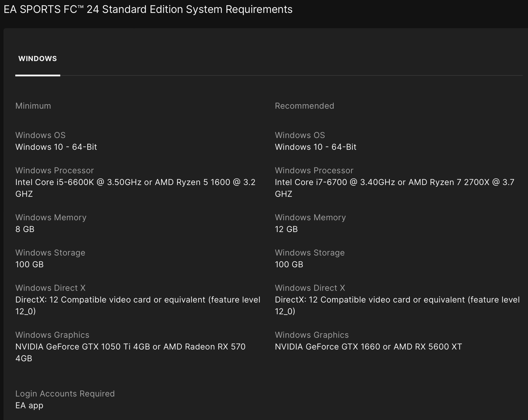Click the recommended 100 GB storage value

coord(289,264)
